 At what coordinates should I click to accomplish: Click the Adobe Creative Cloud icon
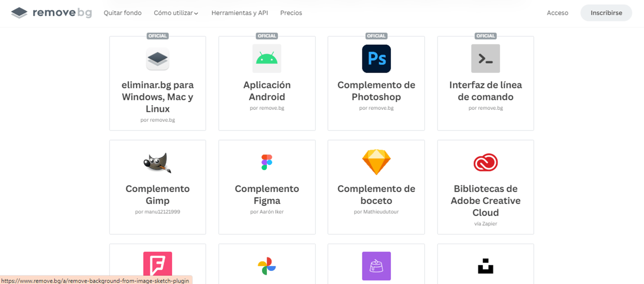[486, 162]
